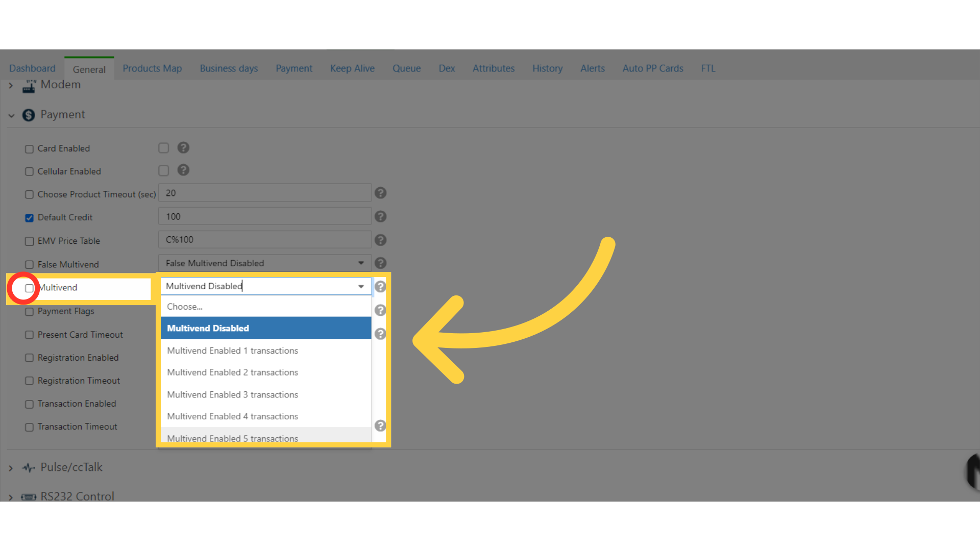Go to the Payment tab
Image resolution: width=980 pixels, height=551 pixels.
pos(294,68)
